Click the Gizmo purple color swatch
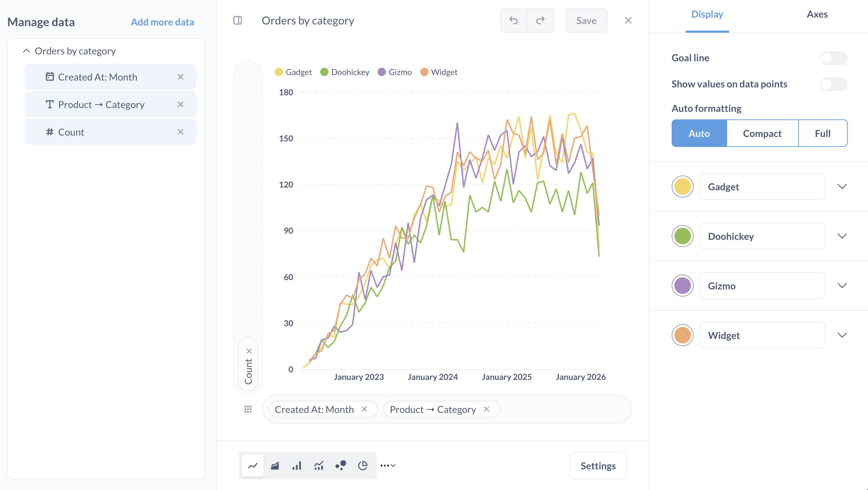 click(x=682, y=286)
